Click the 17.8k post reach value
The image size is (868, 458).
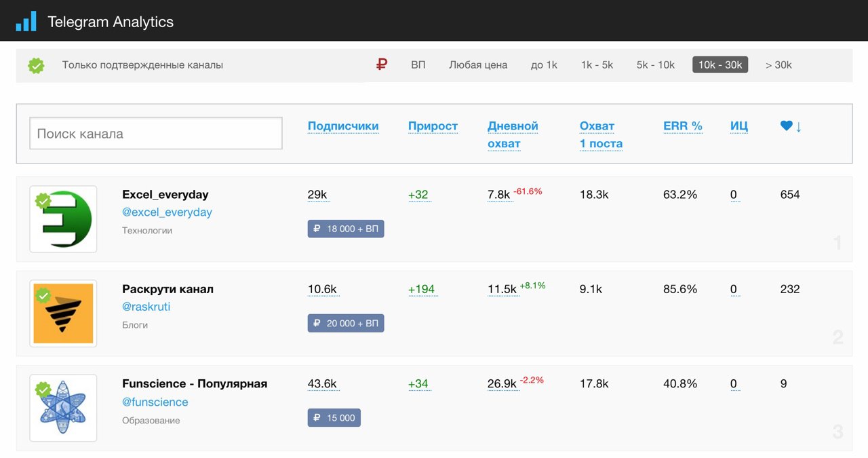pyautogui.click(x=594, y=383)
